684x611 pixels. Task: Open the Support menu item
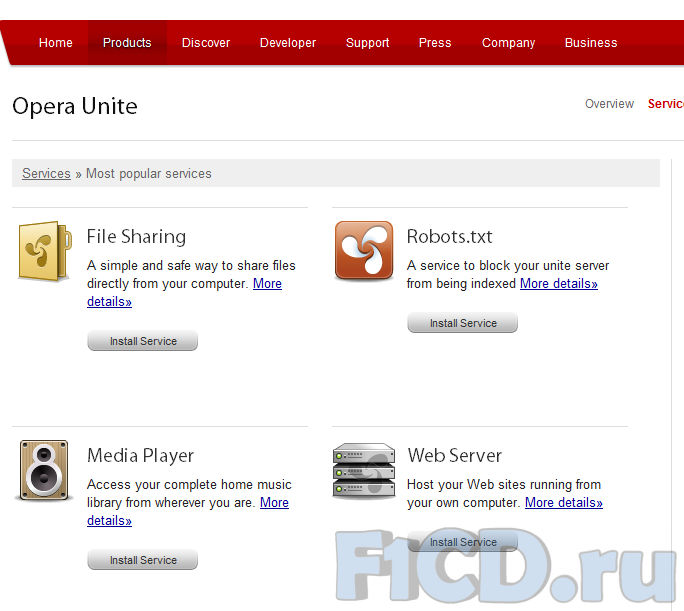point(367,43)
